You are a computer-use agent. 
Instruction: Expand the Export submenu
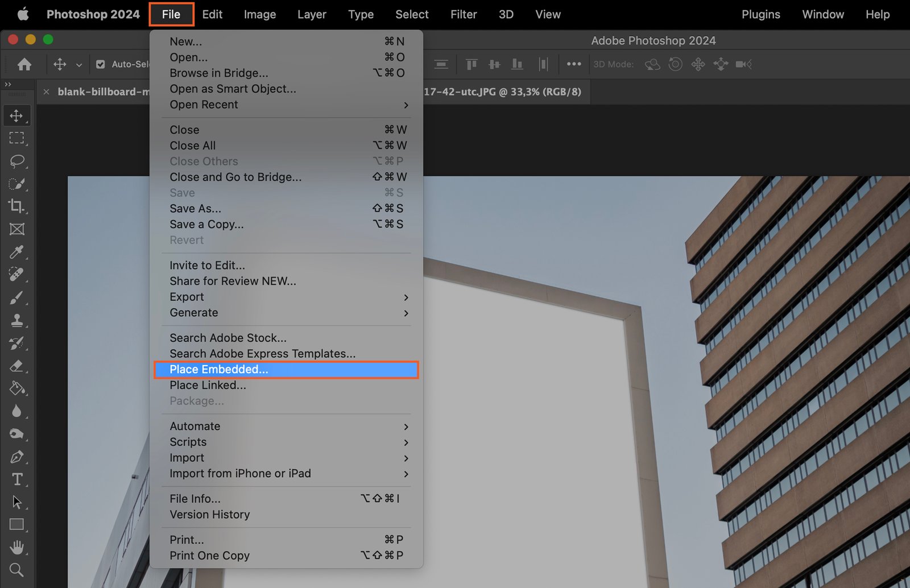[x=406, y=297]
